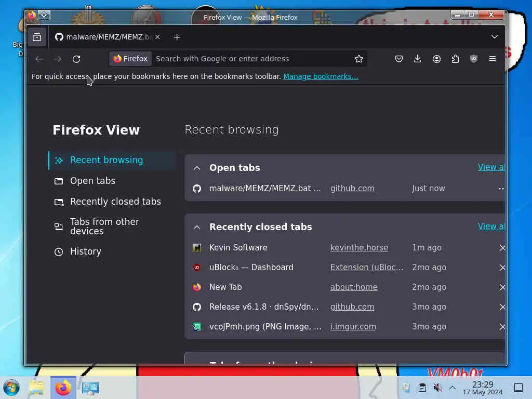Click the Extension (uBloc... URL
The height and width of the screenshot is (399, 532).
click(x=367, y=268)
